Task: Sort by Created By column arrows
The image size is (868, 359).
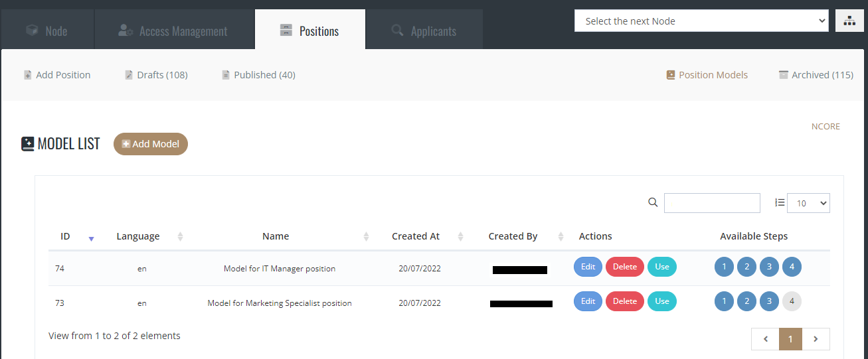Action: [561, 237]
